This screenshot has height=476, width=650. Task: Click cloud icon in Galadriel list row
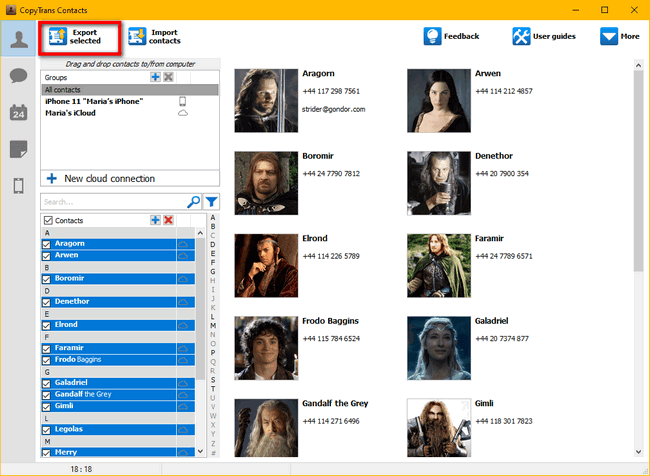tap(183, 384)
